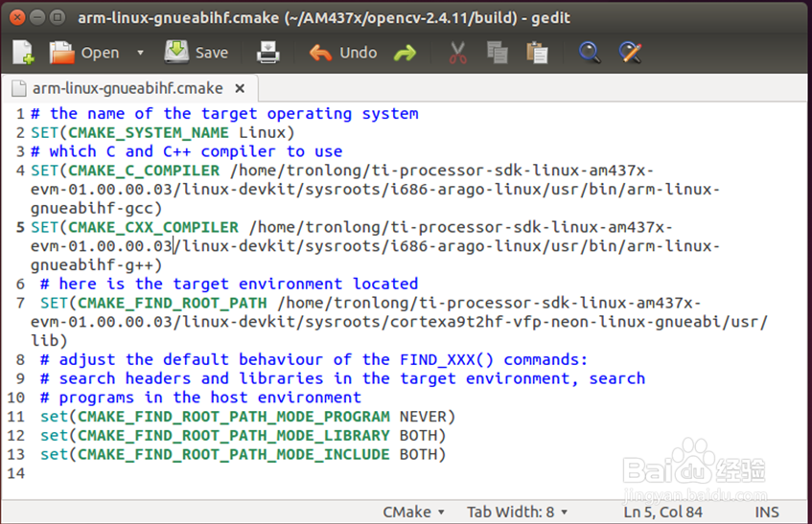Select the arm-linux-gnueabihf.cmake tab
812x524 pixels.
click(x=128, y=88)
